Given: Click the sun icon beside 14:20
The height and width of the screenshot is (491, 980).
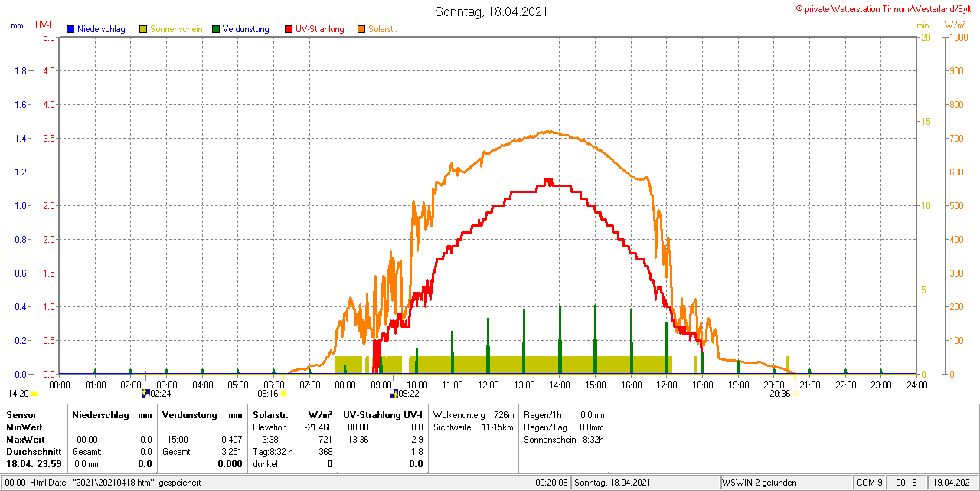Looking at the screenshot, I should (34, 394).
